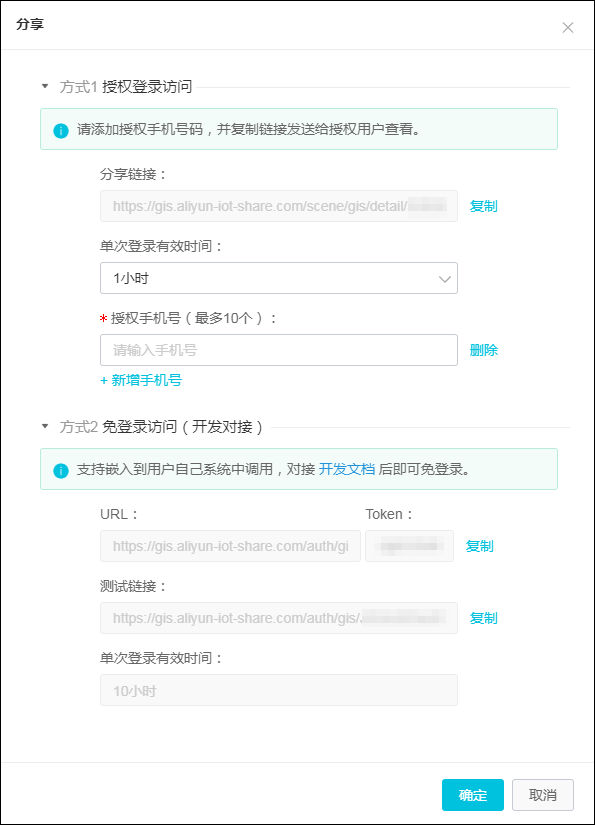Click the info icon in 方式2 notice
The width and height of the screenshot is (595, 825).
[x=61, y=470]
